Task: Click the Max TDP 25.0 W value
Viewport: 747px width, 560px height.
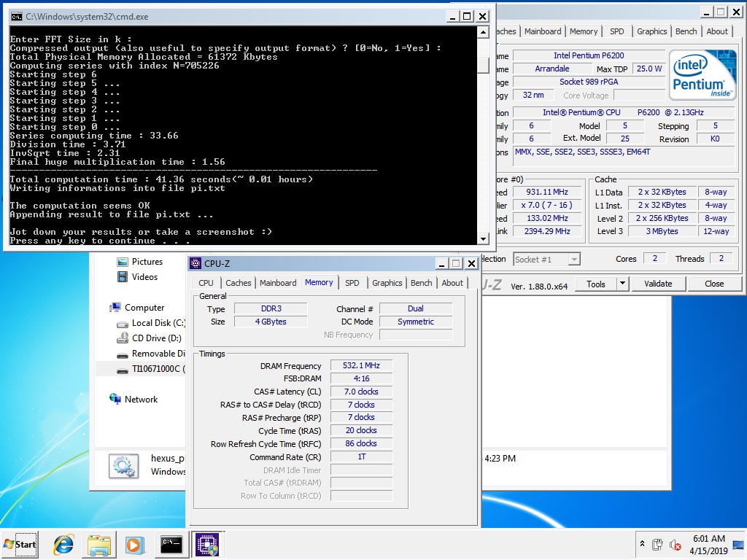Action: point(649,69)
